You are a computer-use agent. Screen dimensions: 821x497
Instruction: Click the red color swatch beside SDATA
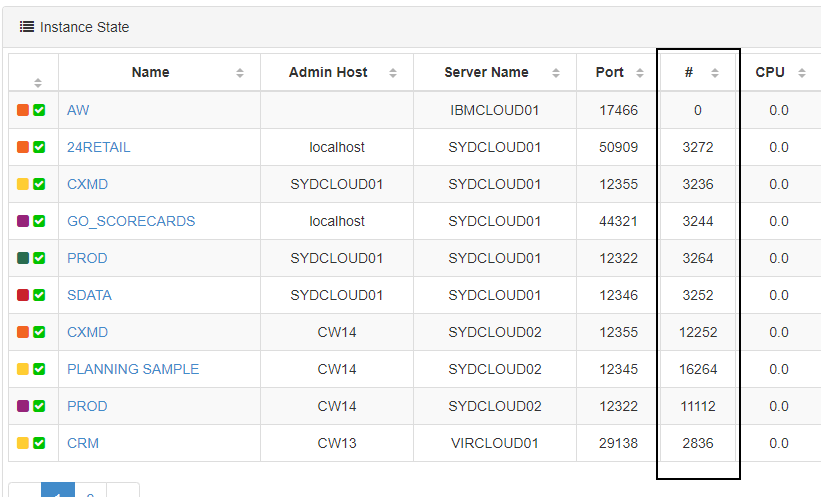23,295
